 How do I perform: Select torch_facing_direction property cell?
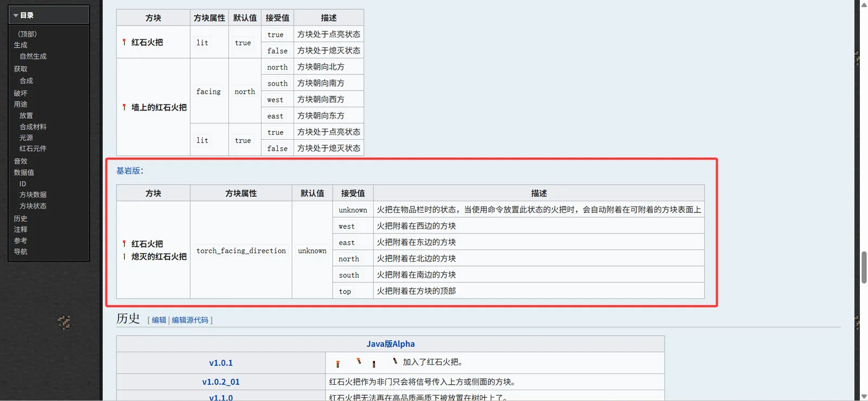241,250
